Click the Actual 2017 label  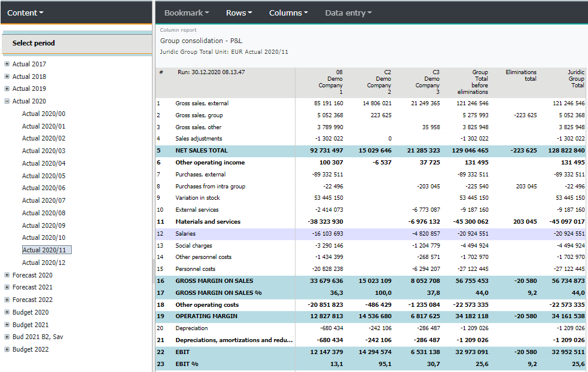(x=29, y=64)
